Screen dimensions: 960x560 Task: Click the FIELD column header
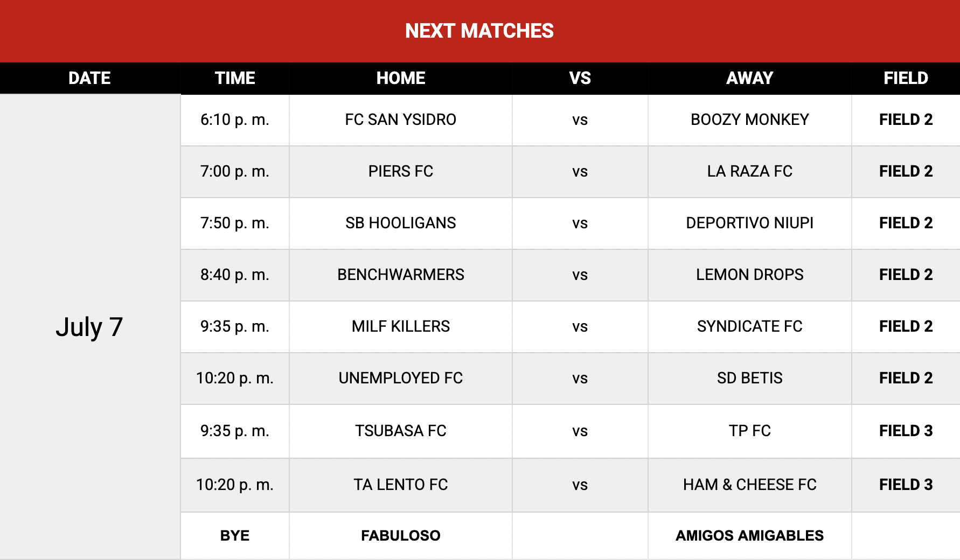click(x=906, y=78)
